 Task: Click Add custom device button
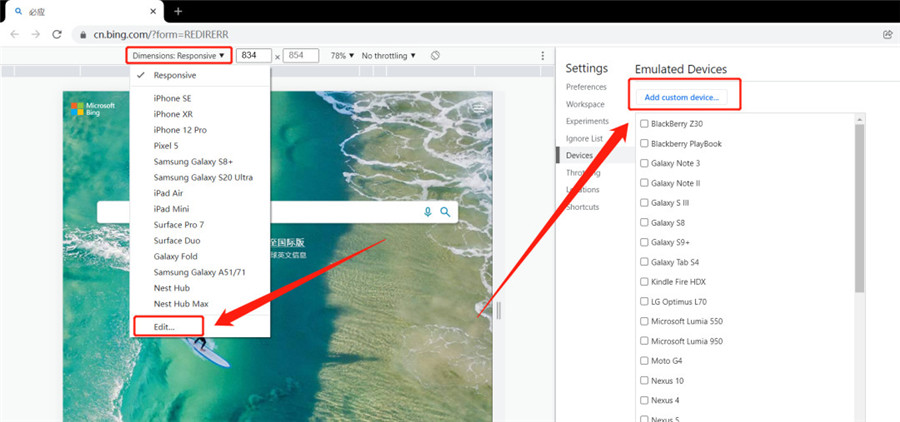[x=681, y=98]
